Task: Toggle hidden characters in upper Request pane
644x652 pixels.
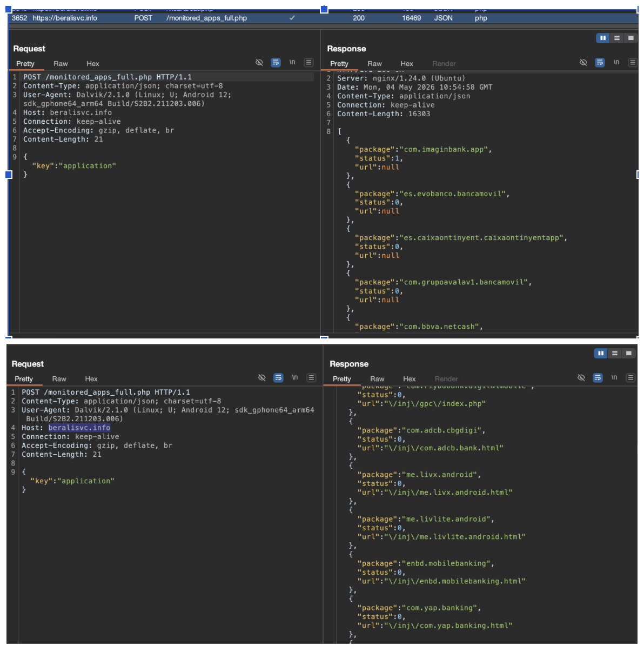Action: (x=259, y=63)
